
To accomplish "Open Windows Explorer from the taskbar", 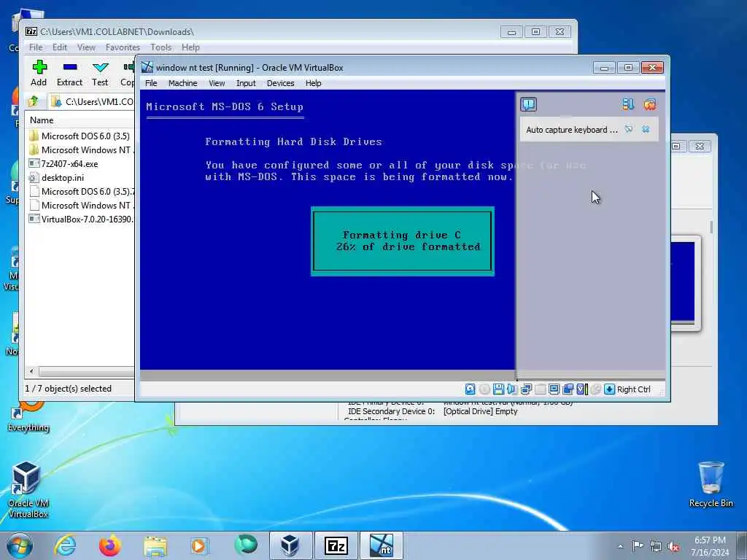I will pos(155,545).
